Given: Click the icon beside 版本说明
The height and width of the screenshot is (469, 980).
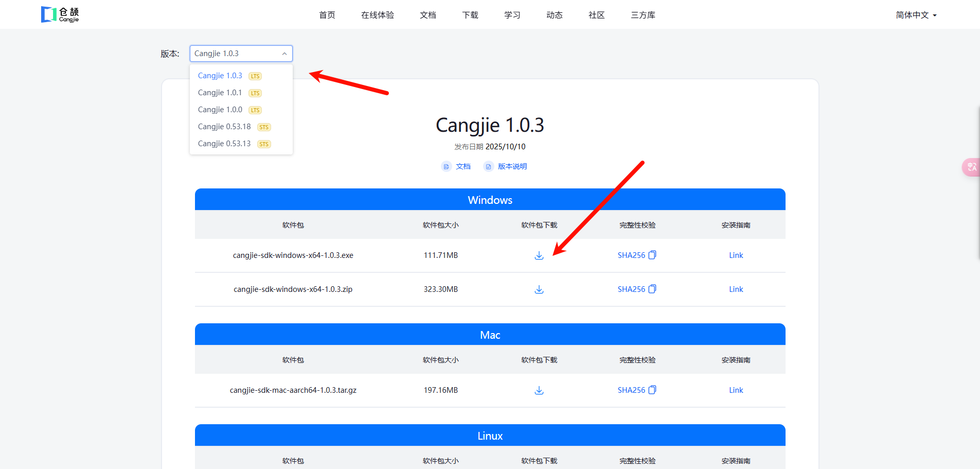Looking at the screenshot, I should point(488,166).
